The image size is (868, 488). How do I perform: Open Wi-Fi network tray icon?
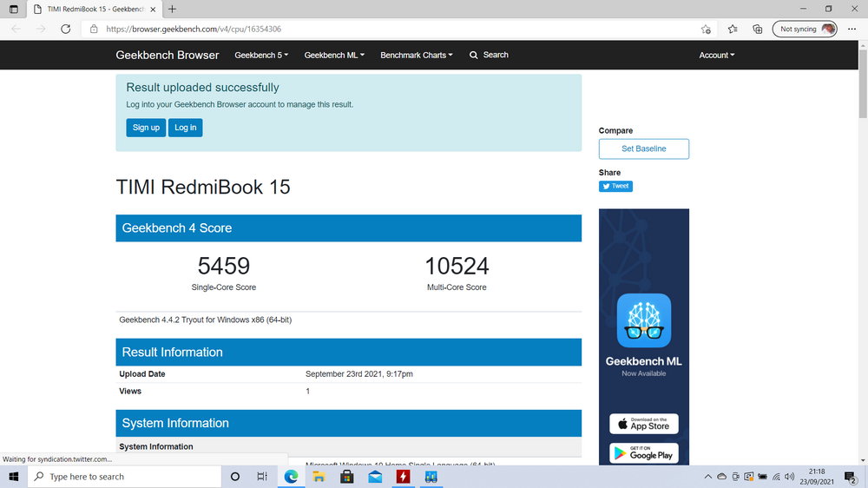coord(776,477)
